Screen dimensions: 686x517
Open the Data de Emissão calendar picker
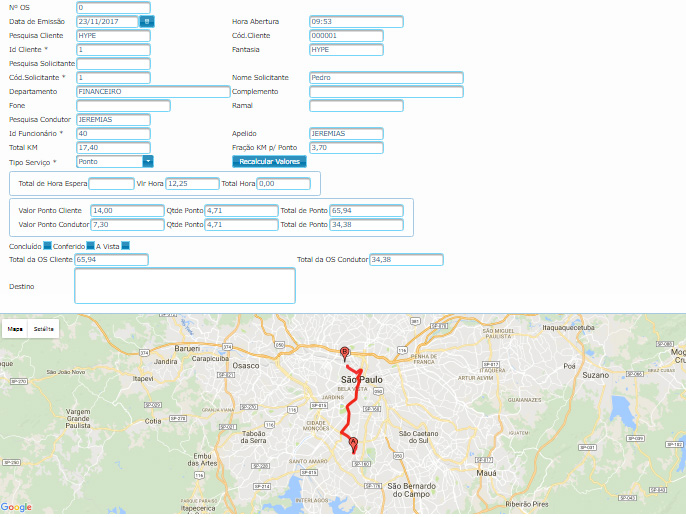[x=147, y=21]
